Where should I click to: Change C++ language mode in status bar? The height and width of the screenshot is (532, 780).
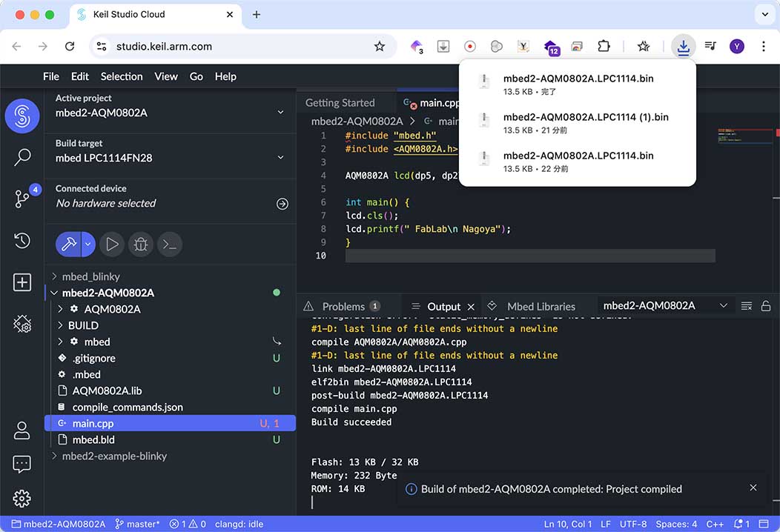[x=715, y=524]
